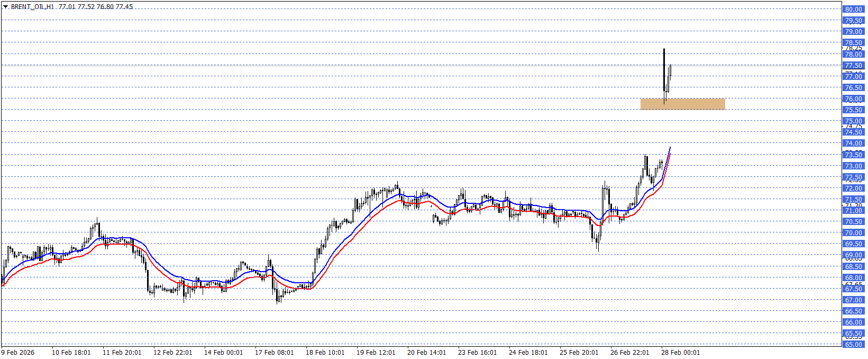This screenshot has height=359, width=868.
Task: Click the 76.00 price label
Action: pyautogui.click(x=853, y=99)
